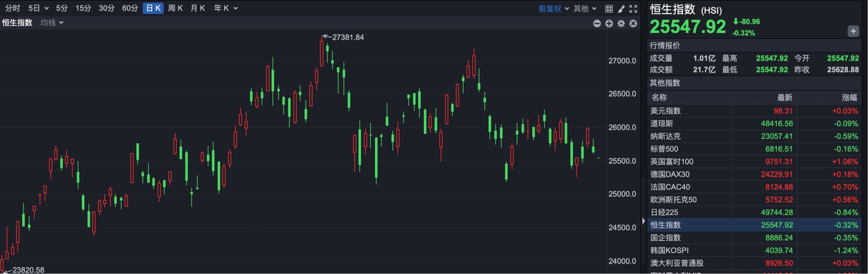Zoom out the chart with minus icon
Image resolution: width=868 pixels, height=274 pixels.
[x=597, y=24]
